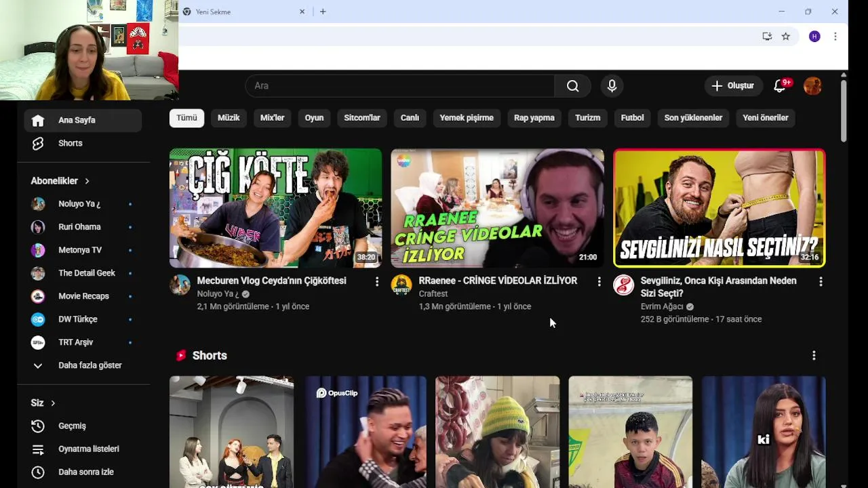The width and height of the screenshot is (868, 488).
Task: Click the page vertical scrollbar
Action: [843, 111]
